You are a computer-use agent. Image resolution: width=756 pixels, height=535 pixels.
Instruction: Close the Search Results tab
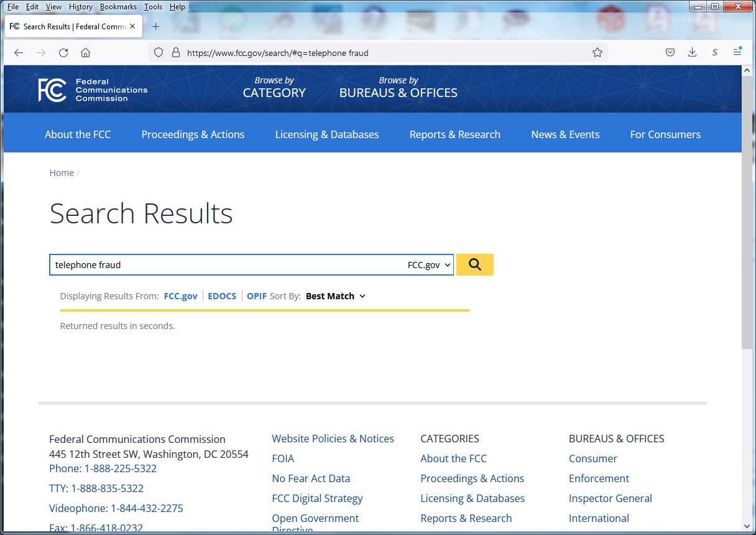click(x=132, y=27)
